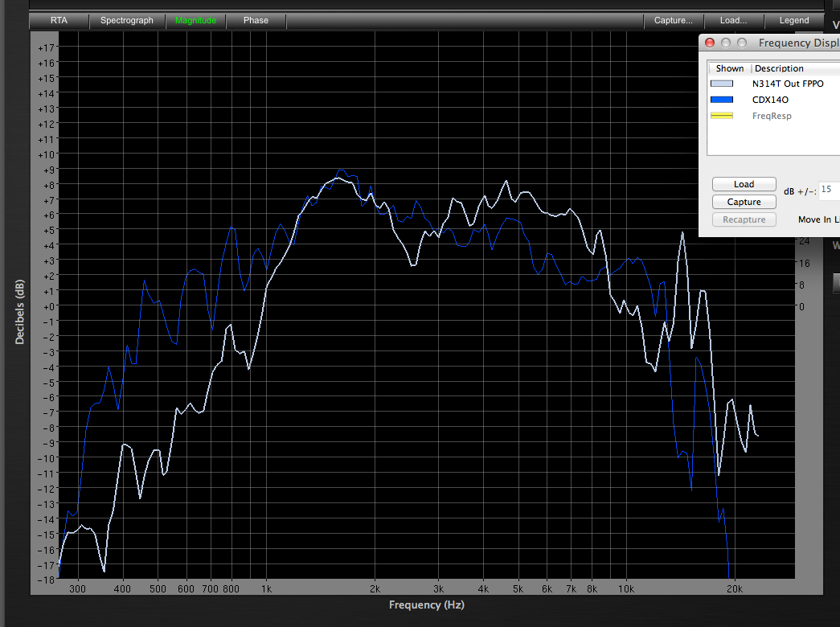Click Capture button in Frequency Display window

coord(744,202)
